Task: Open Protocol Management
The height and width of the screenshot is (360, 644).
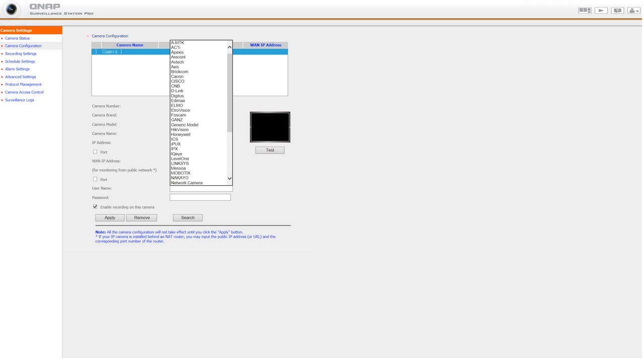Action: coord(23,85)
